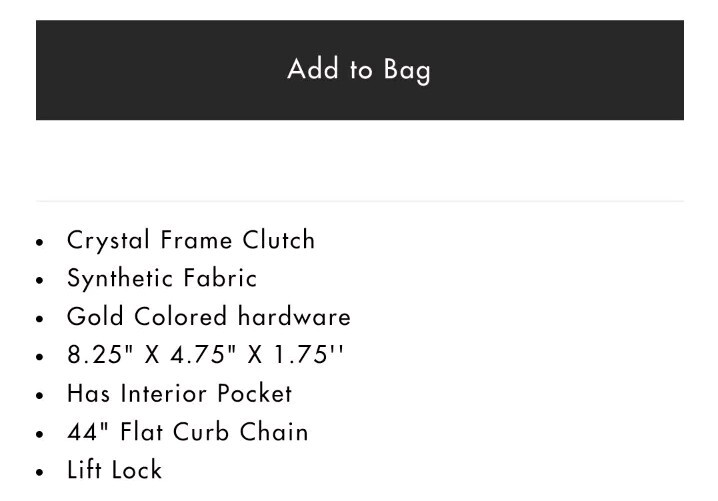Click the 44" Flat Curb Chain item
718x501 pixels.
pos(188,432)
